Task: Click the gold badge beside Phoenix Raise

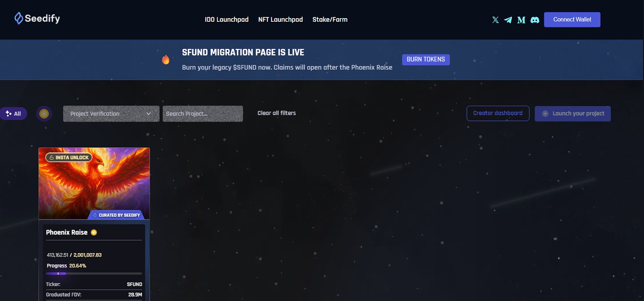Action: click(94, 232)
